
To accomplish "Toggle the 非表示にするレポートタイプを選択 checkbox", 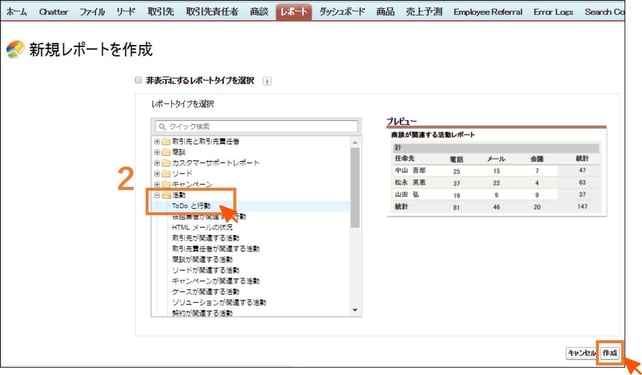I will tap(138, 80).
